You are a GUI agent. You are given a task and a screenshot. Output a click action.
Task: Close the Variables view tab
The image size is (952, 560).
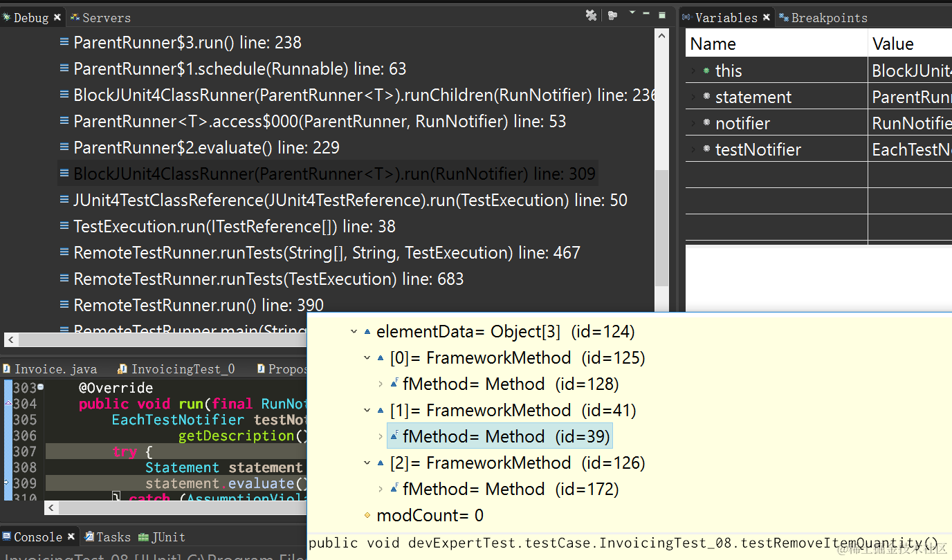click(x=767, y=17)
